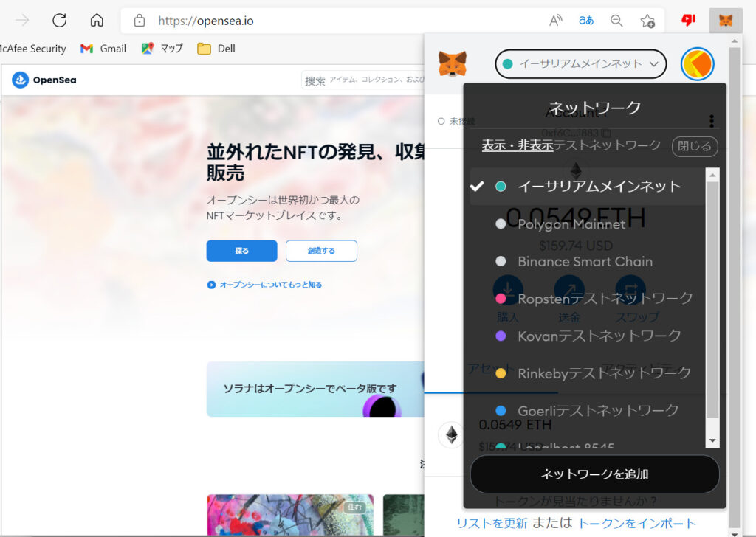Click the MetaMask fox extension icon in toolbar
This screenshot has width=756, height=537.
[726, 20]
